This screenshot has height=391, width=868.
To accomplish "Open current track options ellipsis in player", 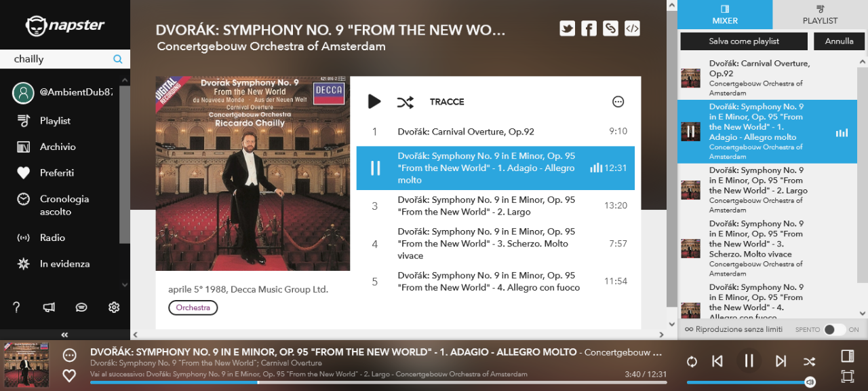I will [69, 355].
